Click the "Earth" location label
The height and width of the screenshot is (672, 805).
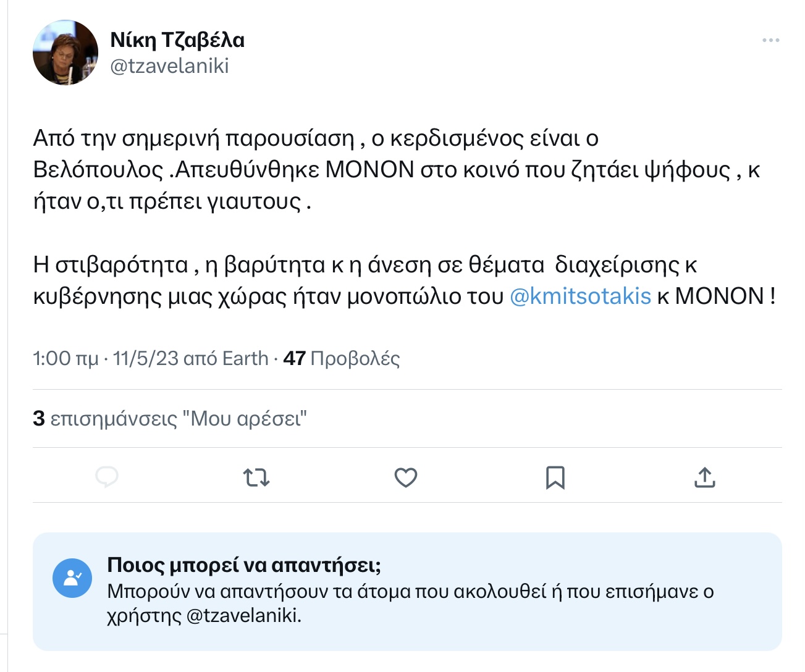pyautogui.click(x=245, y=358)
